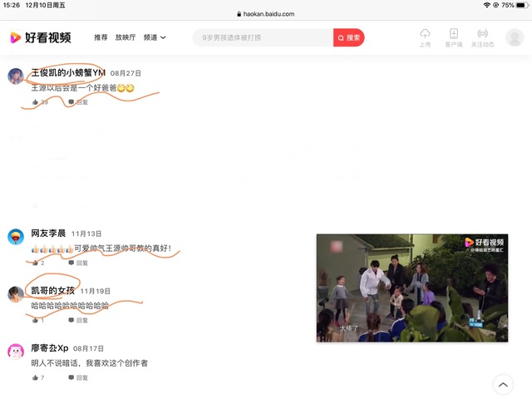Open username 网友李晨
532x399 pixels.
[48, 234]
